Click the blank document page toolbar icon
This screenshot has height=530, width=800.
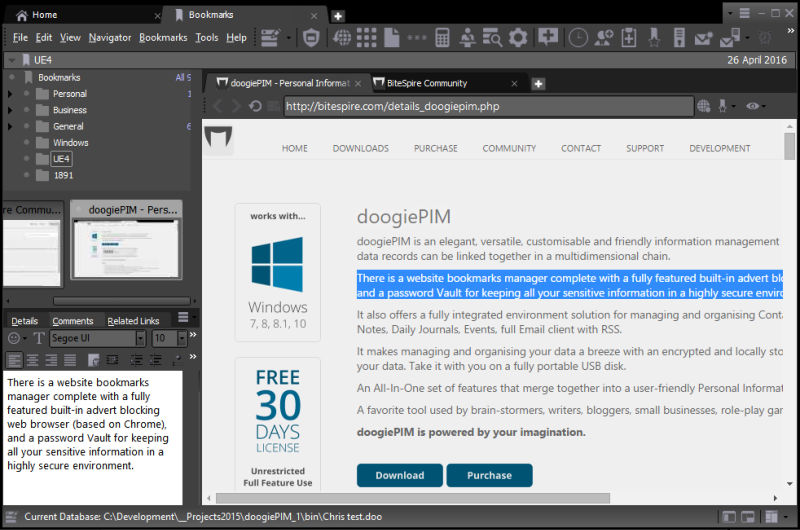391,38
